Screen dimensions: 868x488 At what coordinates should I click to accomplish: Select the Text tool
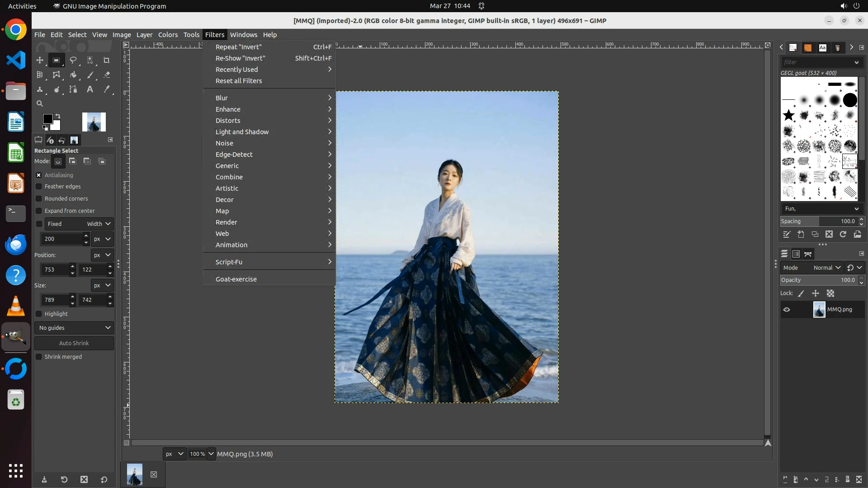[x=90, y=89]
